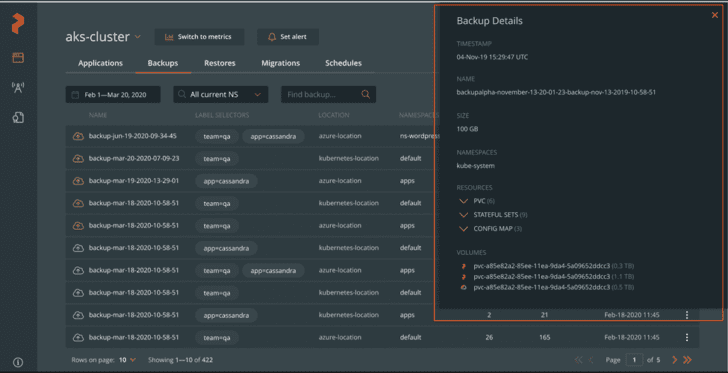
Task: Click app=cassandra label on backup-mar-19 row
Action: pyautogui.click(x=226, y=181)
